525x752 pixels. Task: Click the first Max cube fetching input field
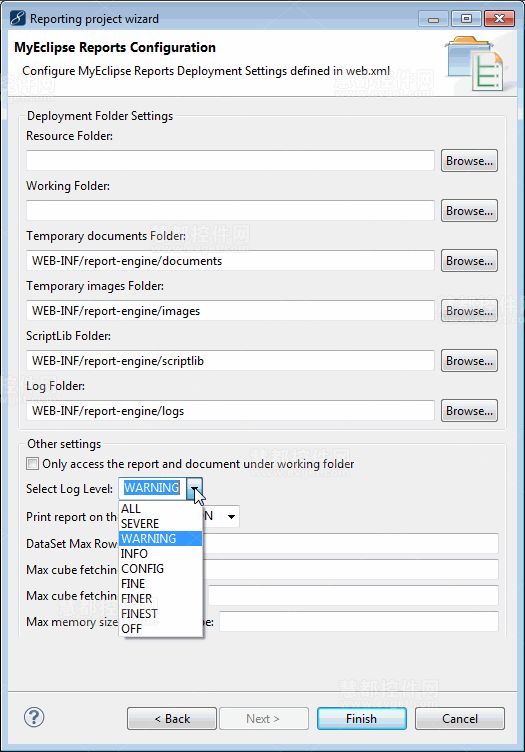[x=350, y=569]
